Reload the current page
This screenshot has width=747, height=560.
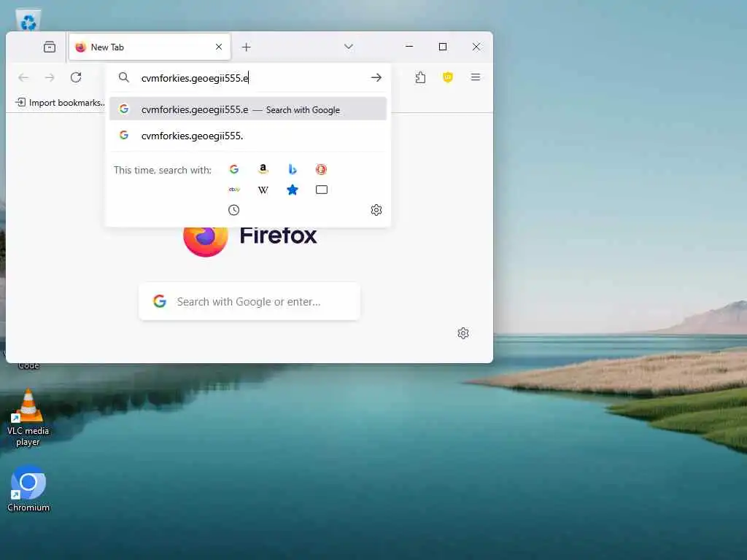coord(76,77)
